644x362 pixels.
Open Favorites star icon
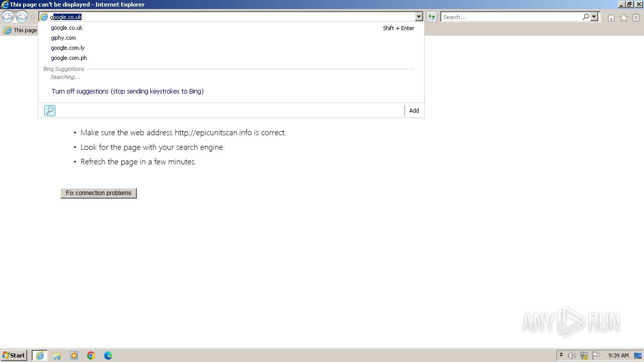click(x=623, y=18)
